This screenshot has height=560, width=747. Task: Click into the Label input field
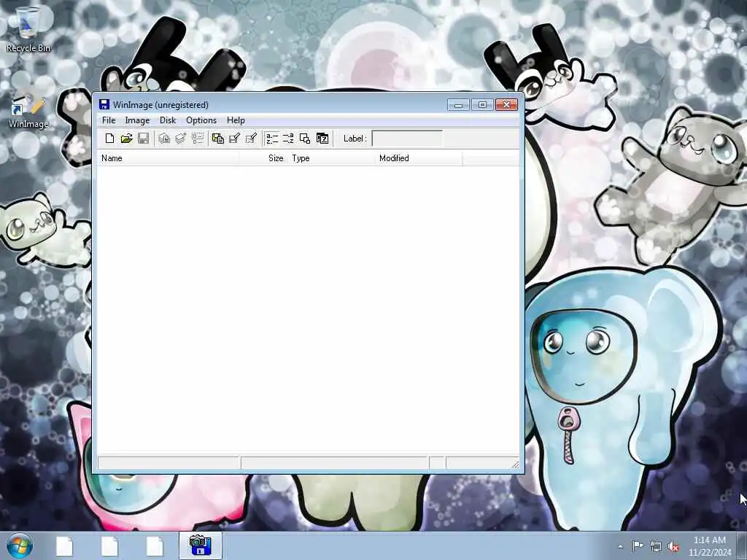click(407, 139)
